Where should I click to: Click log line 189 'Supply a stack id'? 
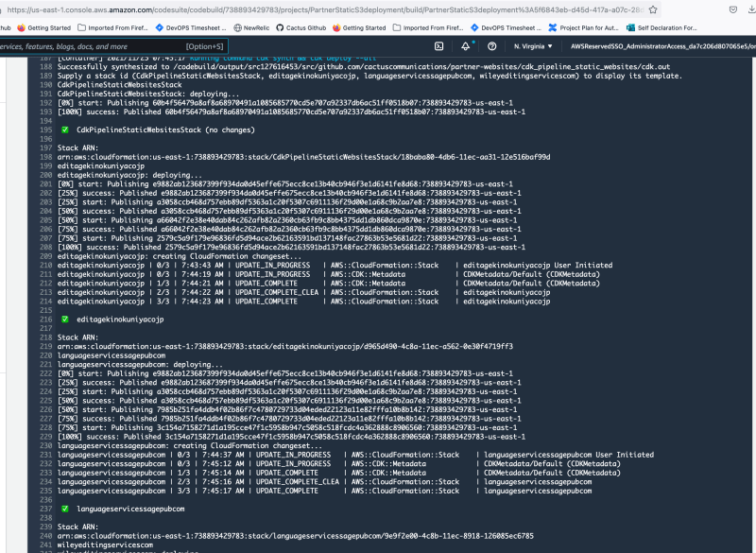pos(369,76)
